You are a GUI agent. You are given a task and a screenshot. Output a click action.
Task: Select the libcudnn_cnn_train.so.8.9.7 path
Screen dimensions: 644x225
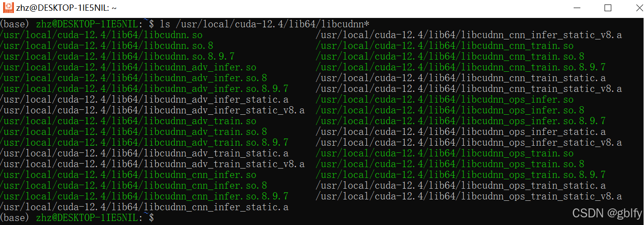point(461,67)
